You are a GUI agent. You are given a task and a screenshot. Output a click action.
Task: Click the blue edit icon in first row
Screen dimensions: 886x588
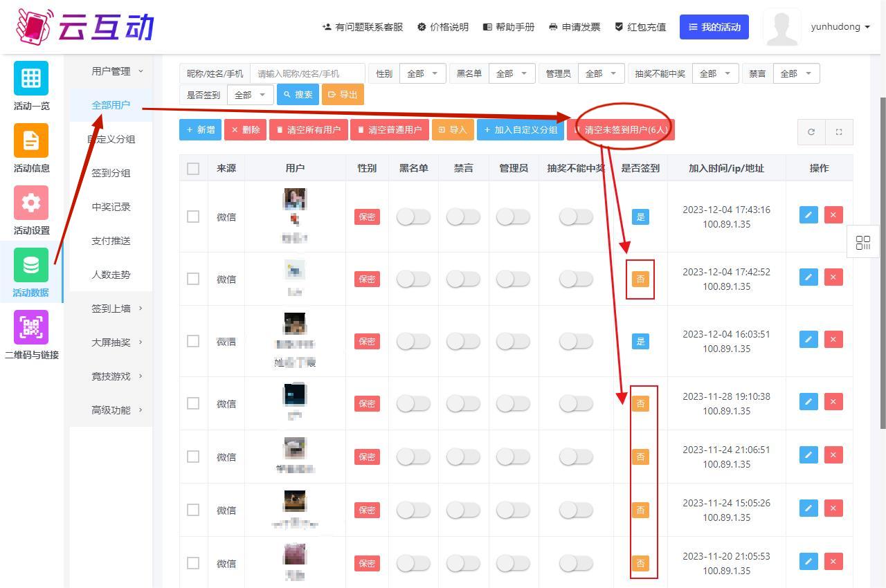(x=808, y=215)
